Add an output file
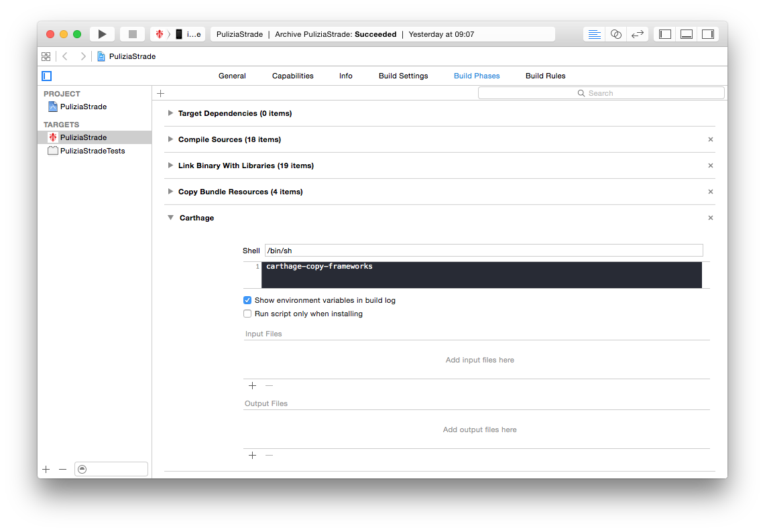Screen dimensions: 765x532 coord(252,456)
